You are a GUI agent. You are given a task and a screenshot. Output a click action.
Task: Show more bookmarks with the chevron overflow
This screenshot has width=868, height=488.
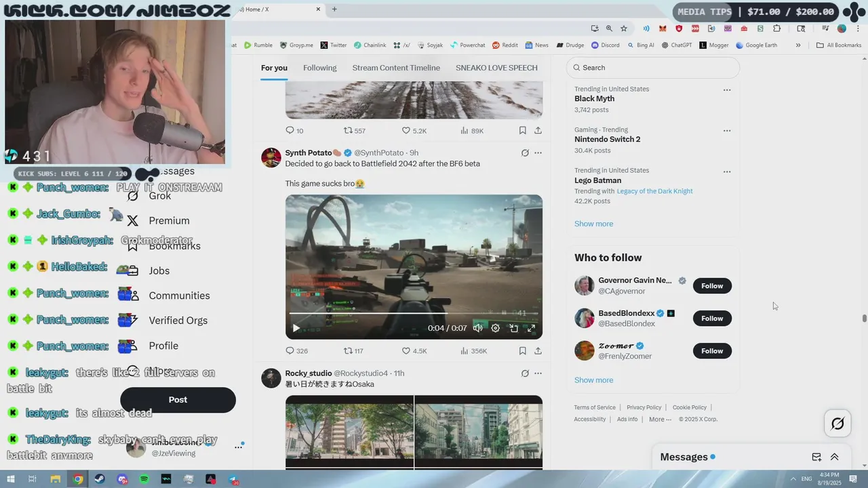pos(798,45)
